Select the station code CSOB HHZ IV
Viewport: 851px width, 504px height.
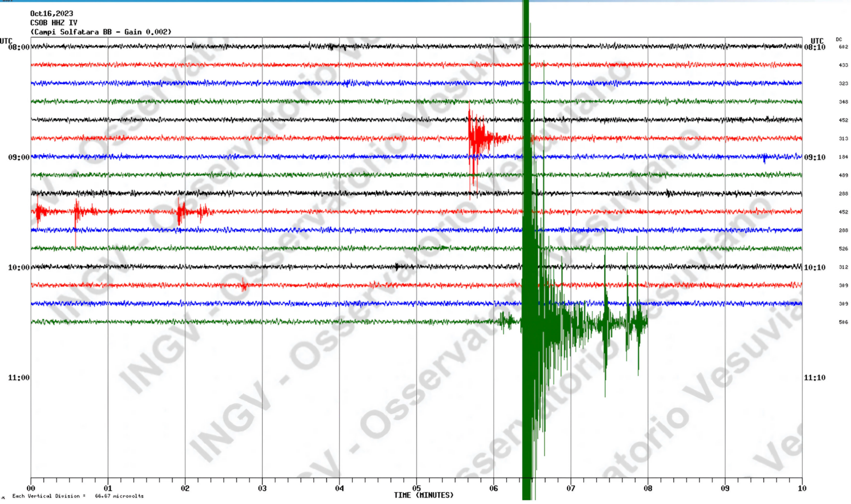(54, 23)
